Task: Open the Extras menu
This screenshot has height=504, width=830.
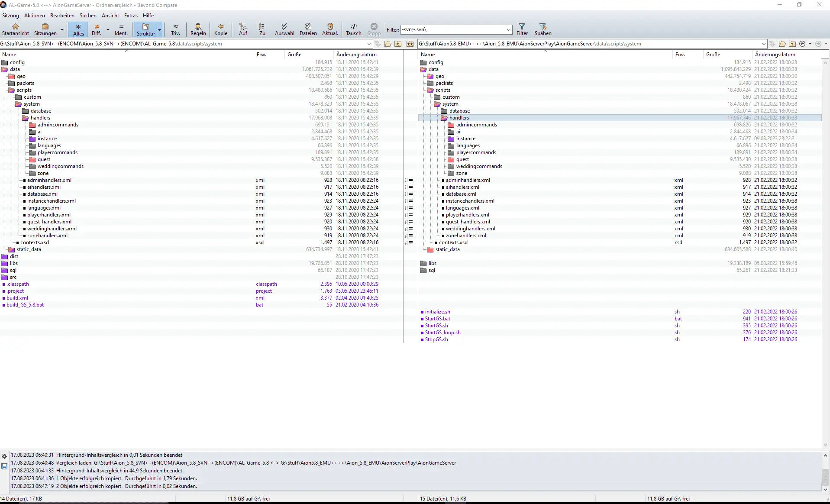Action: pos(131,16)
